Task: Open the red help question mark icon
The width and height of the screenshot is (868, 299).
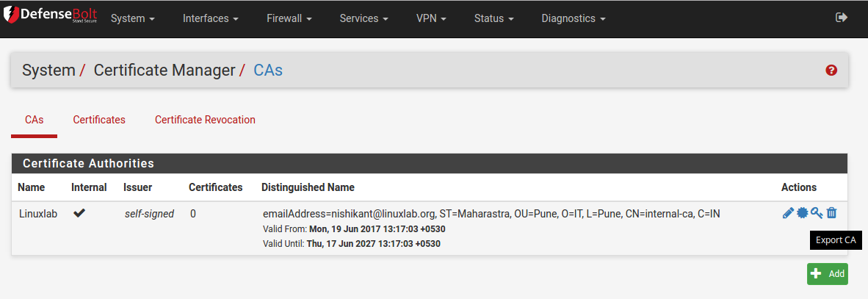Action: [x=831, y=71]
